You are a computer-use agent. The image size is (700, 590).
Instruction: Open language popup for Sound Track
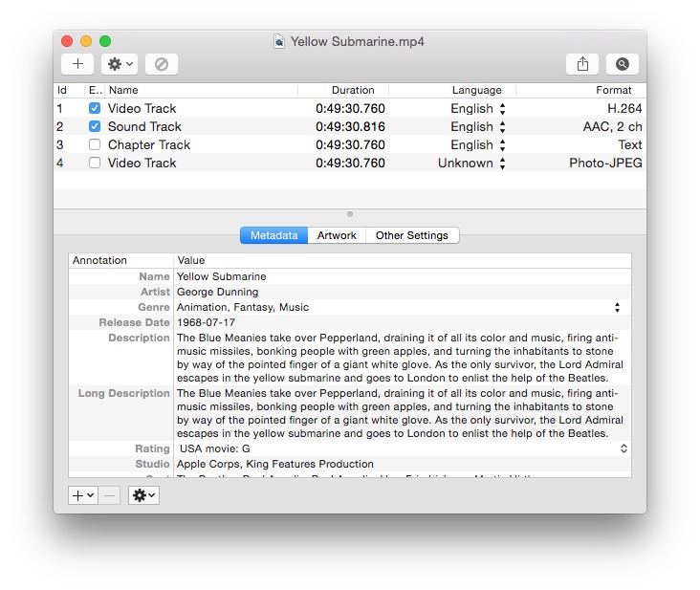click(x=503, y=127)
